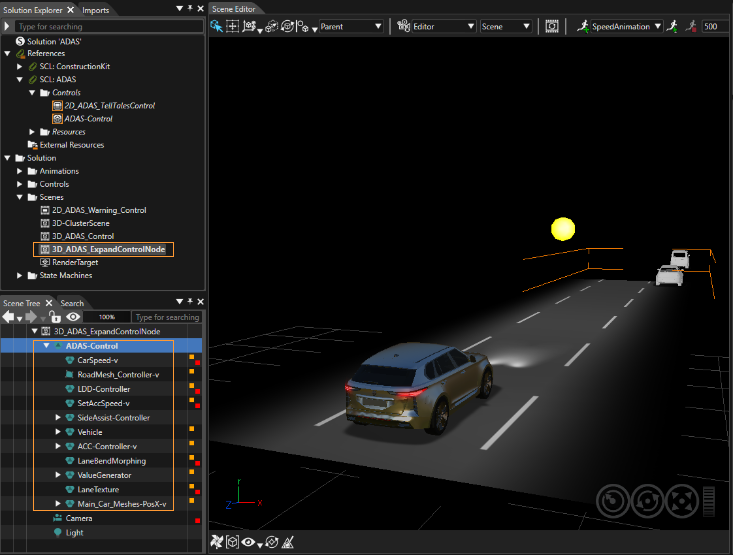Screen dimensions: 734x556
Task: Click the orbit camera navigation circle
Action: [647, 501]
